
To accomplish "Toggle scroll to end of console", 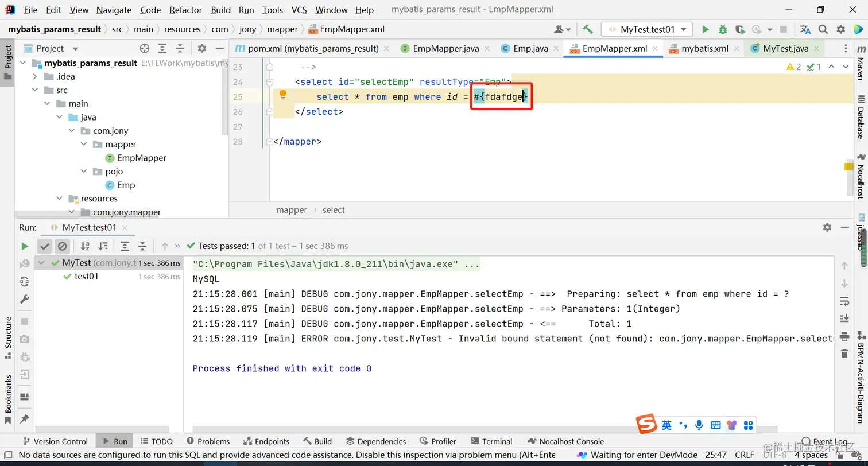I will click(844, 319).
